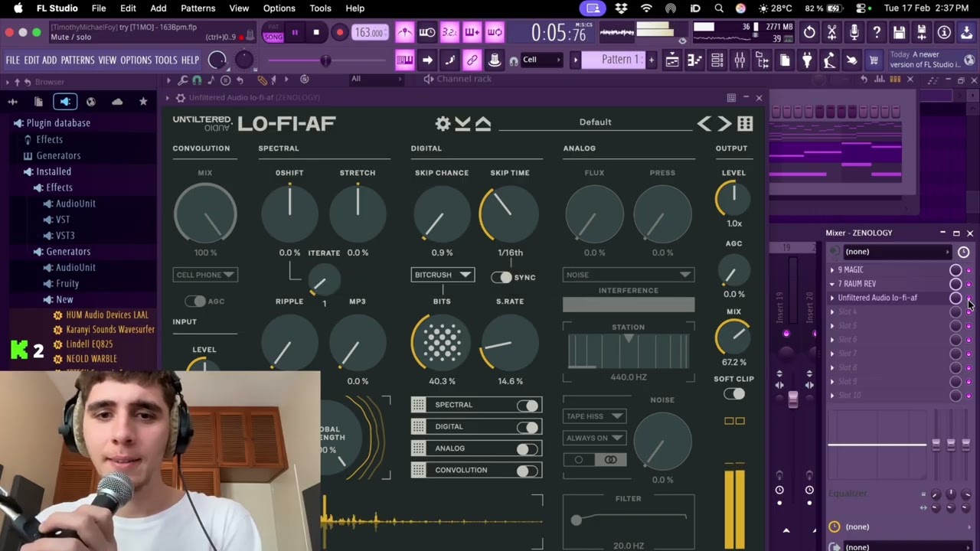Pause playback in the transport bar
This screenshot has width=980, height=551.
295,33
